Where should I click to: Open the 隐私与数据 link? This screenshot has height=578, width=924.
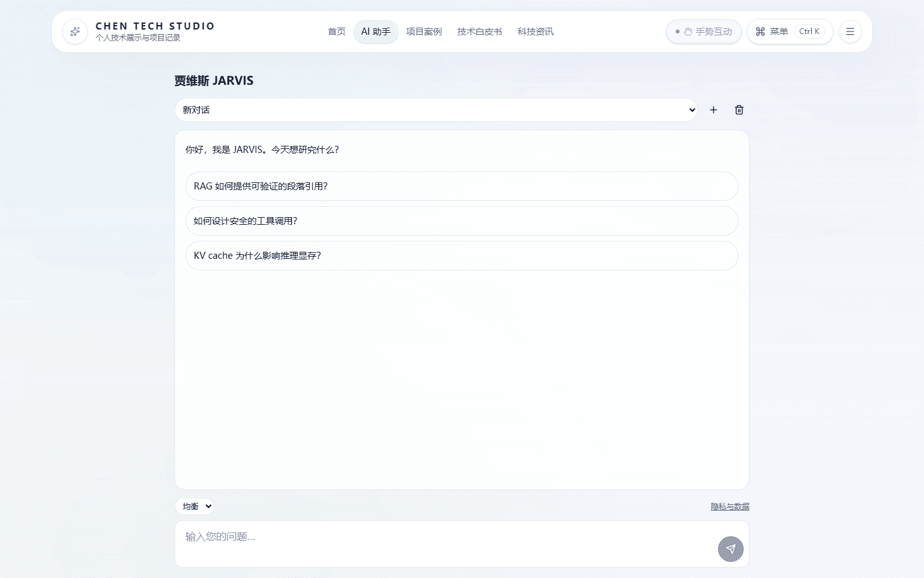[730, 507]
